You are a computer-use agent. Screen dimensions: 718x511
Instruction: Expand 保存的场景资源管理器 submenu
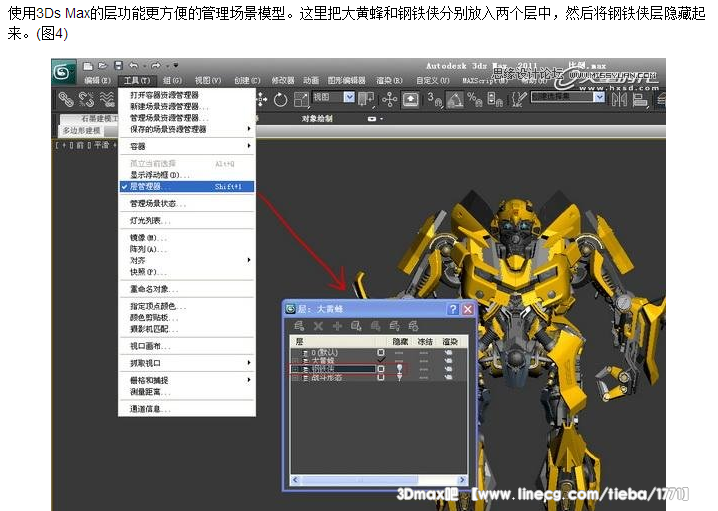(187, 129)
